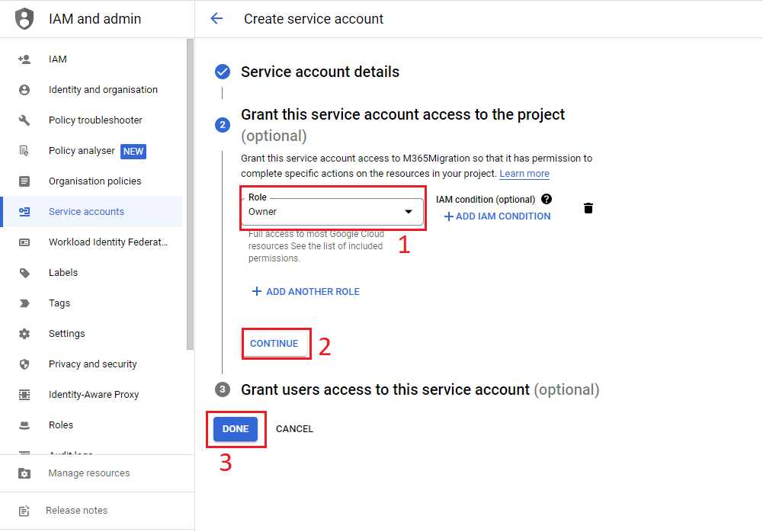Open the IAM condition help question mark

[547, 199]
